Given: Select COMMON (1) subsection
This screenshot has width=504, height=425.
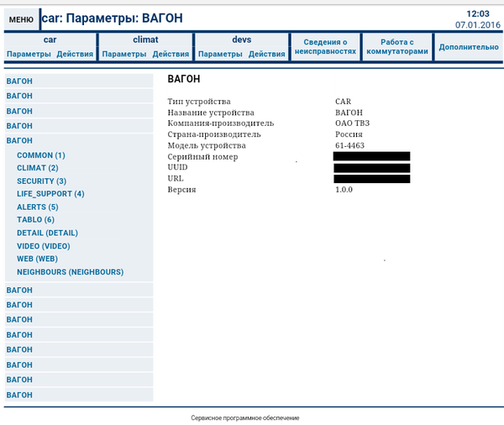Looking at the screenshot, I should 41,155.
